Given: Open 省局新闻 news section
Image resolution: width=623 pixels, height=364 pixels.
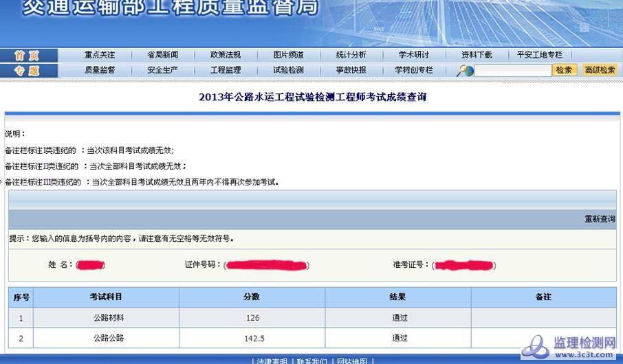Looking at the screenshot, I should tap(162, 55).
